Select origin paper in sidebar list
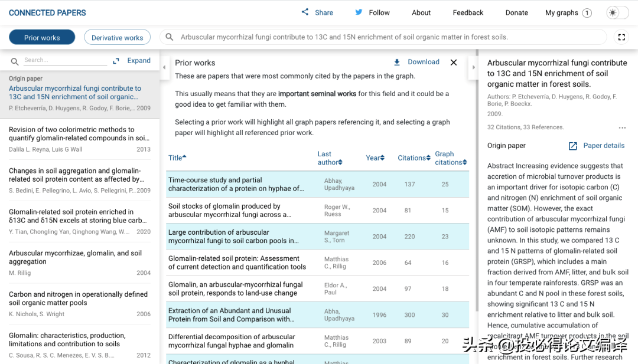Screen dimensions: 638x364 (80, 94)
